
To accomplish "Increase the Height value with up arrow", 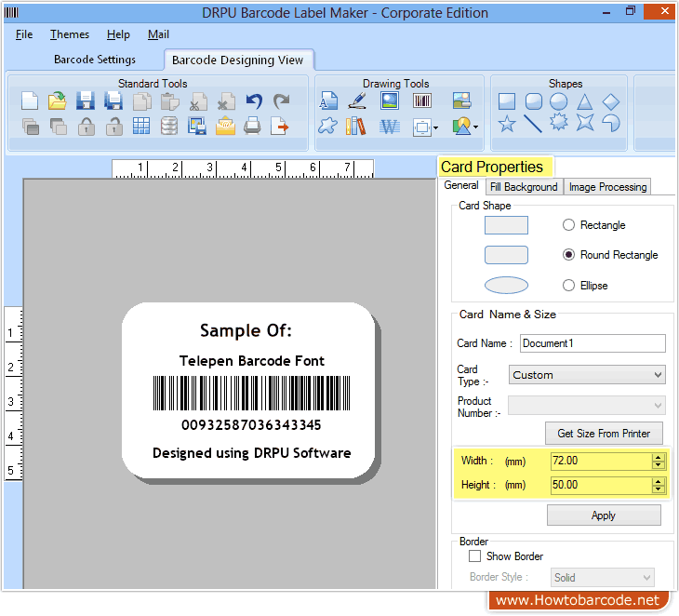I will 659,481.
